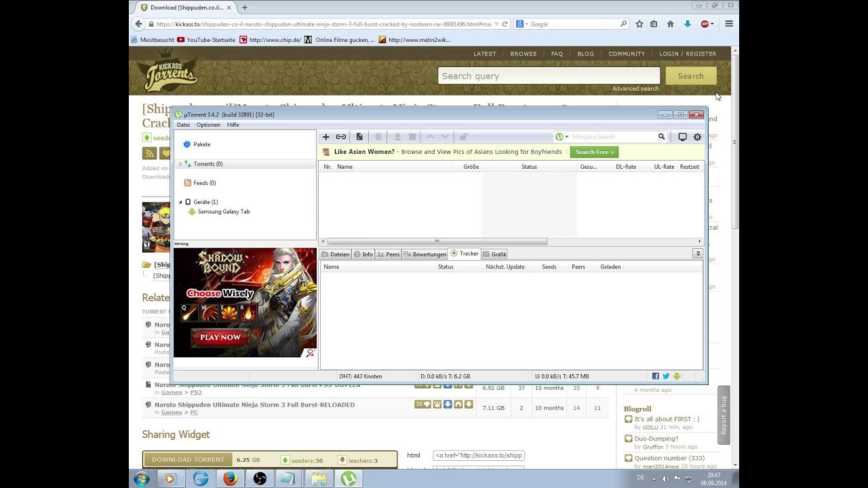Click the µTorrent taskbar icon
868x488 pixels.
click(349, 479)
